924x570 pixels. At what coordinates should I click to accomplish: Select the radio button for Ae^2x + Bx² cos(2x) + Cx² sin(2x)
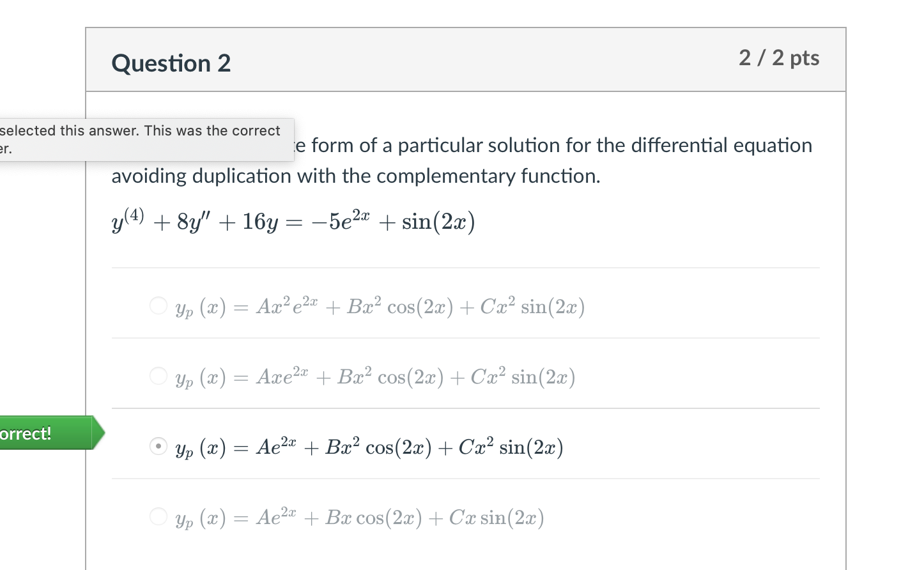(x=158, y=447)
